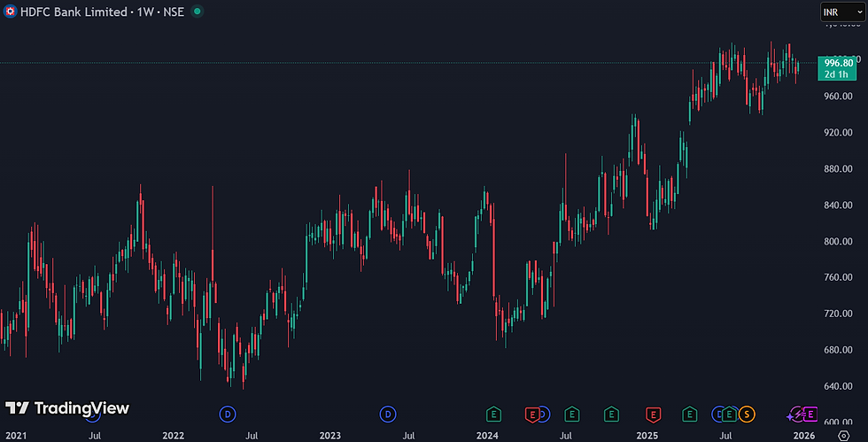The width and height of the screenshot is (868, 442).
Task: Click the orange split S marker
Action: (747, 414)
